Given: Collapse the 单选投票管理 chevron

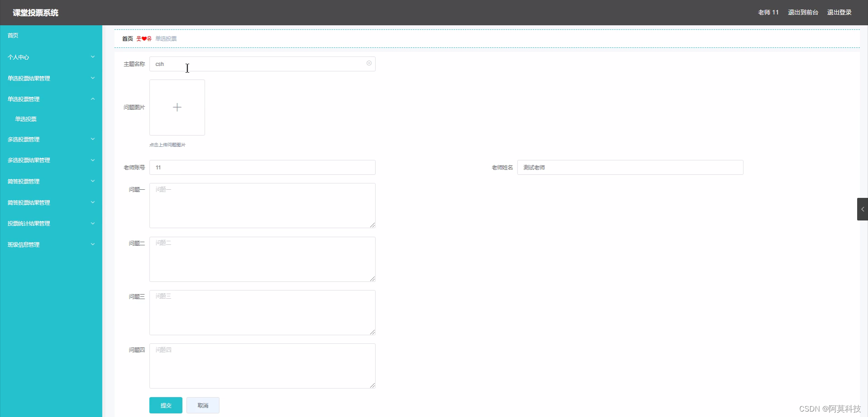Looking at the screenshot, I should click(x=93, y=99).
